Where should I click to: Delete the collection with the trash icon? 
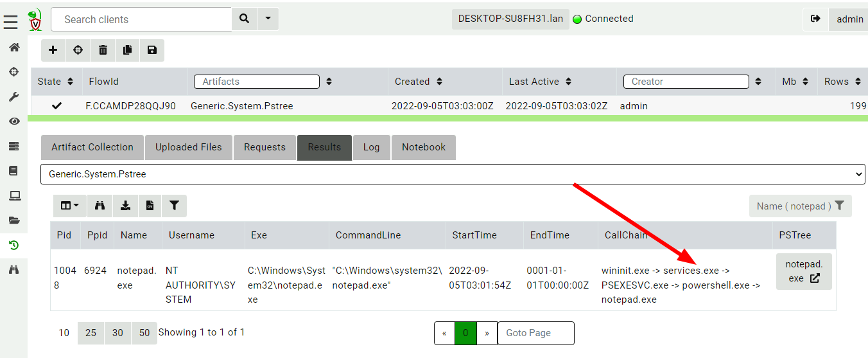pos(103,50)
